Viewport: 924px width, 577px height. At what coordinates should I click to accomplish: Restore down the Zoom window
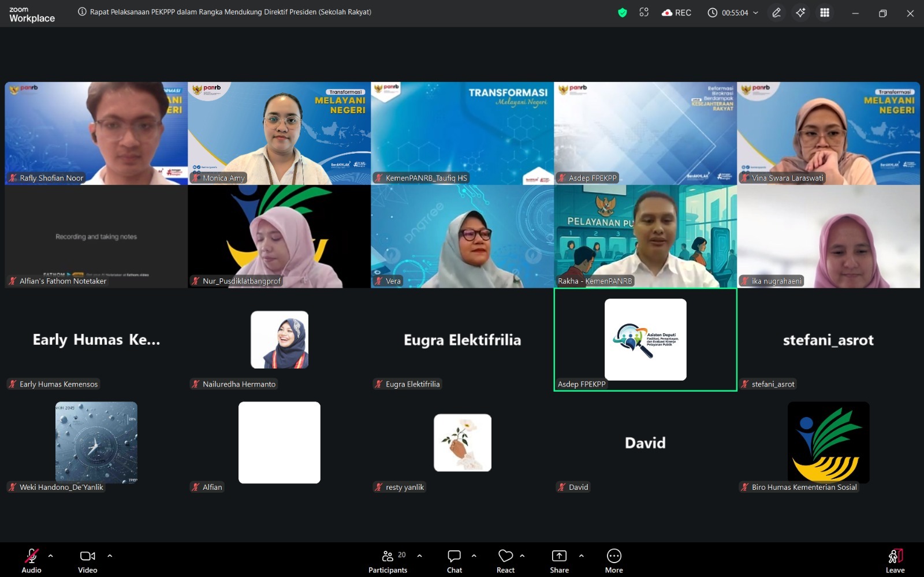click(x=882, y=13)
